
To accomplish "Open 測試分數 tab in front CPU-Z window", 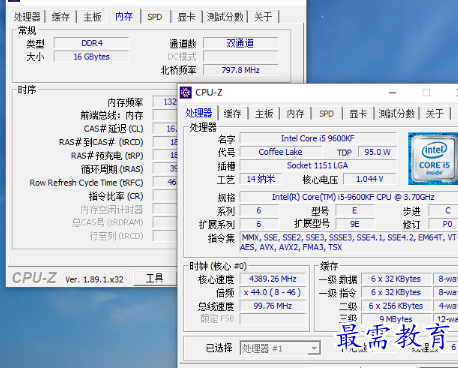I will tap(396, 114).
